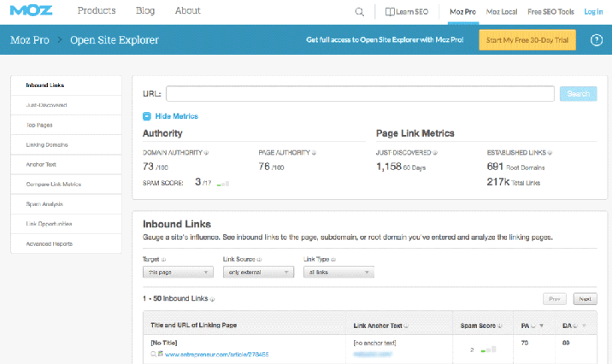Click the Prev pagination button
Screen dimensions: 612x364
coord(554,299)
